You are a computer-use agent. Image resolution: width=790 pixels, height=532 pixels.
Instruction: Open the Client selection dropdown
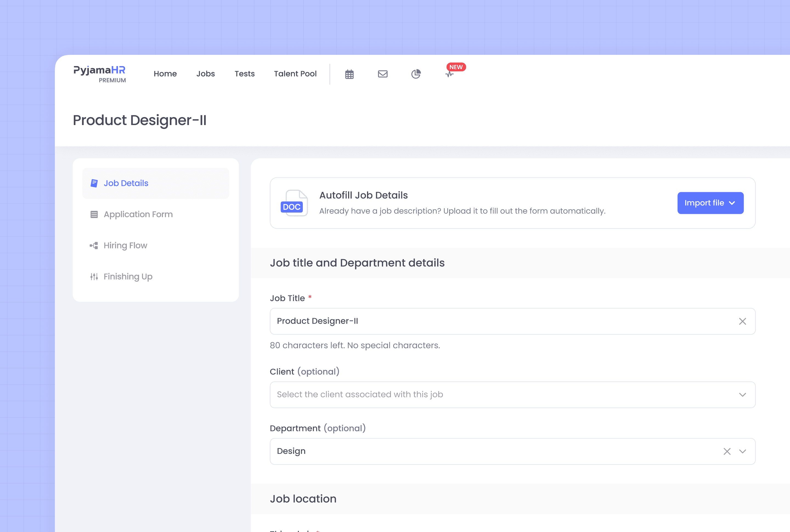pos(512,395)
